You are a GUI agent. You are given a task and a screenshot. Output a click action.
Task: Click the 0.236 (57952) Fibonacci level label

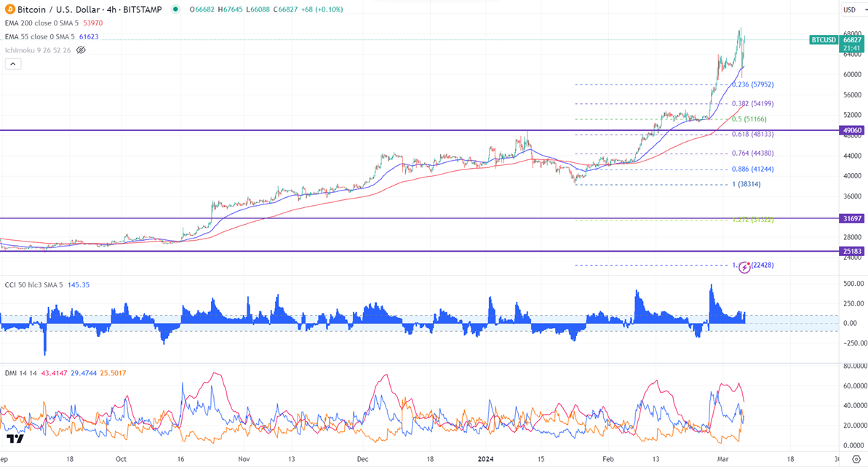(753, 84)
